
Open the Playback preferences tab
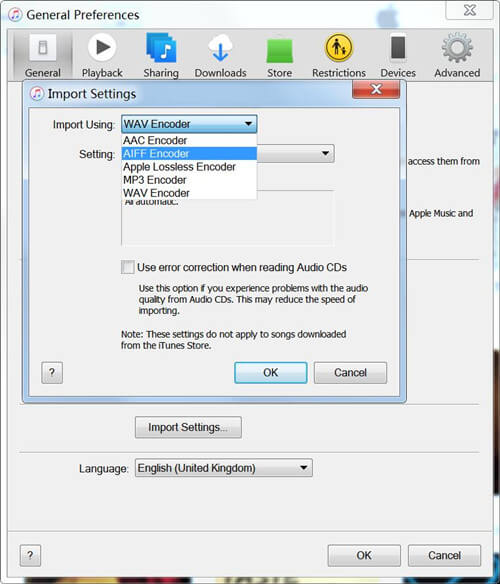click(x=102, y=56)
